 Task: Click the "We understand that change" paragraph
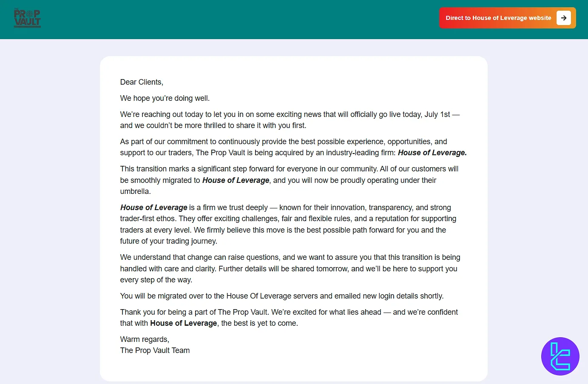point(289,268)
